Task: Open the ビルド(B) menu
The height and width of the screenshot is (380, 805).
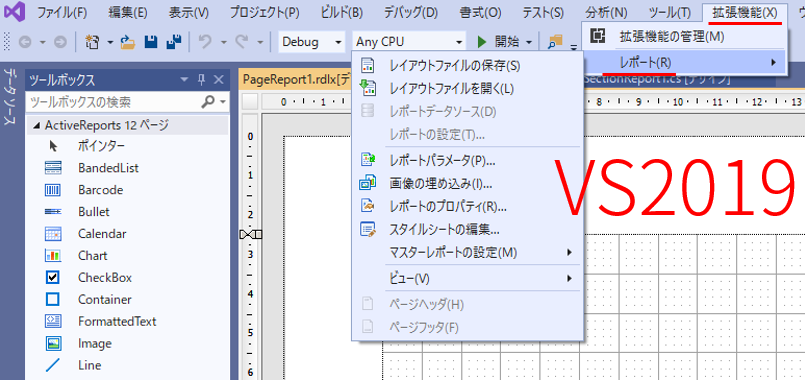Action: tap(341, 12)
